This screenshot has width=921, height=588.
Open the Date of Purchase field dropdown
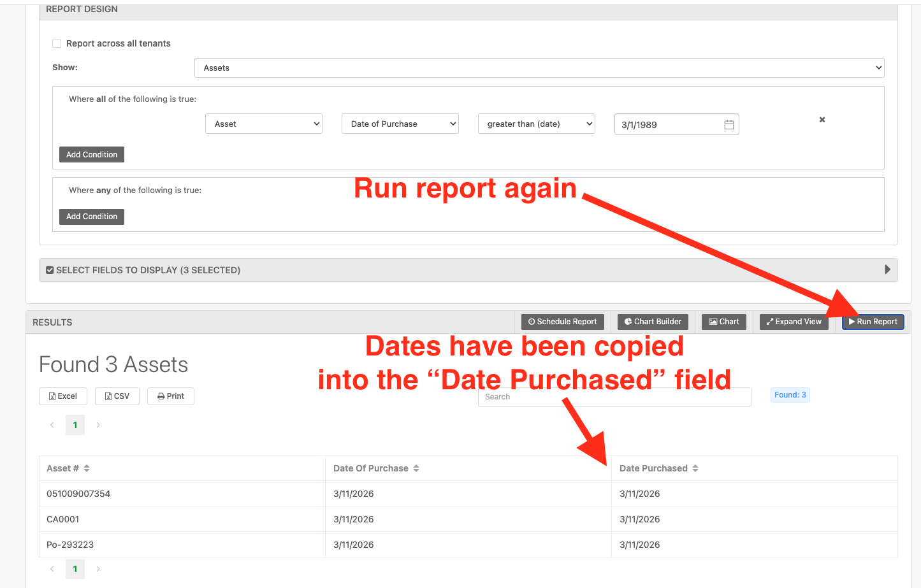[x=400, y=123]
